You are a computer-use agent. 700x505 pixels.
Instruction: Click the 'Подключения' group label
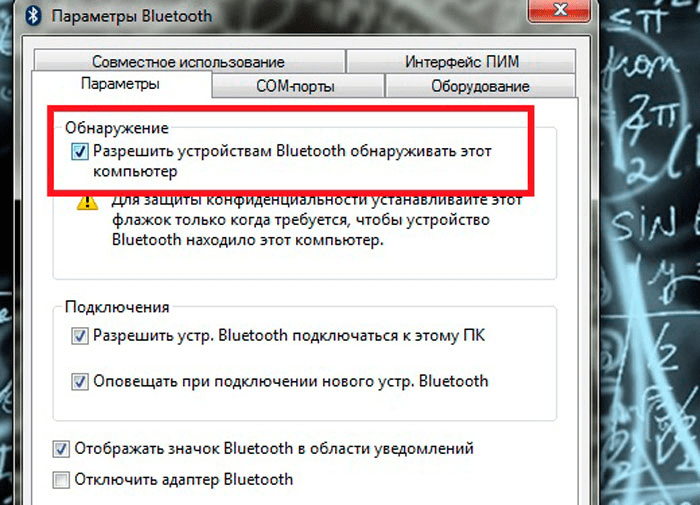pos(117,307)
